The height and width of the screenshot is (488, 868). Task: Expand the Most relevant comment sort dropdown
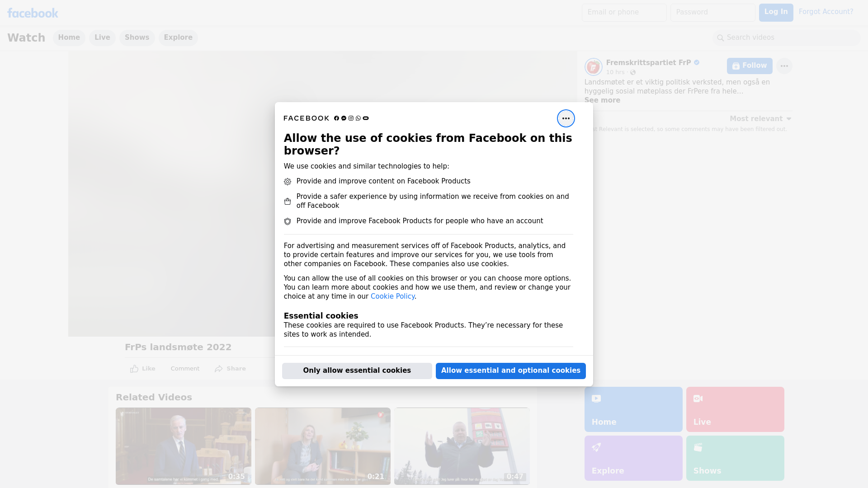(x=760, y=119)
